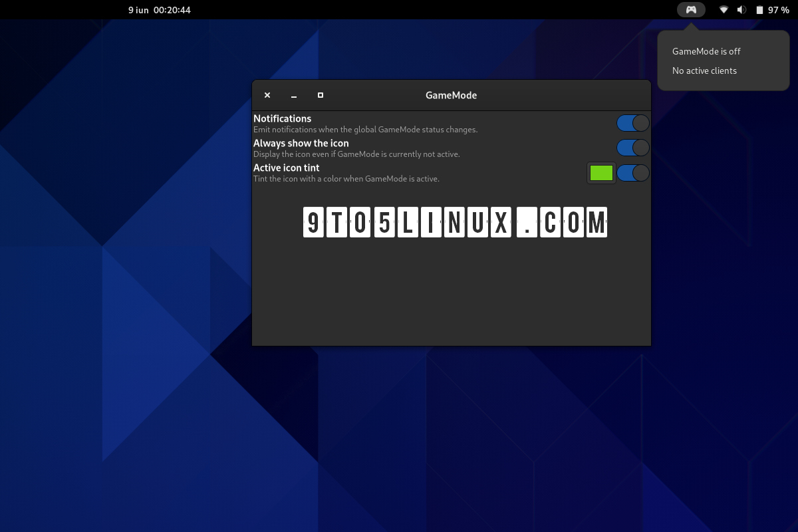This screenshot has height=532, width=798.
Task: Click the close X icon on GameMode window
Action: point(267,95)
